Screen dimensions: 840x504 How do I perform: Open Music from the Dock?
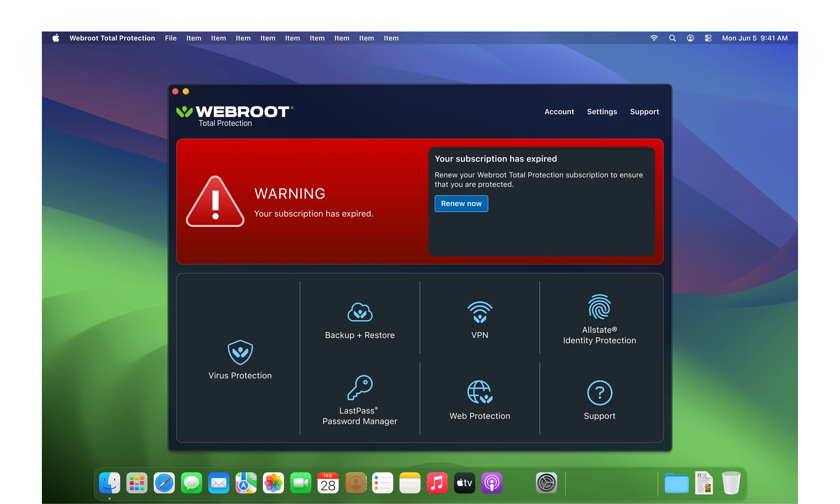(x=437, y=483)
